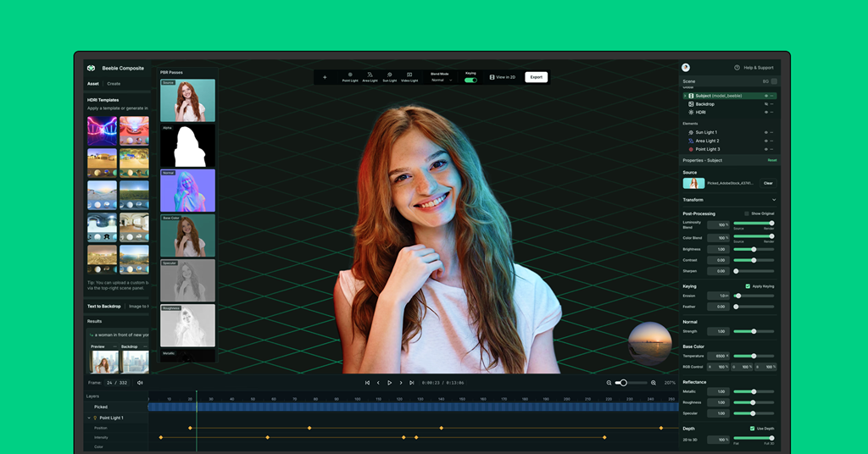Image resolution: width=868 pixels, height=454 pixels.
Task: Enable the Show Original checkbox
Action: [x=746, y=213]
